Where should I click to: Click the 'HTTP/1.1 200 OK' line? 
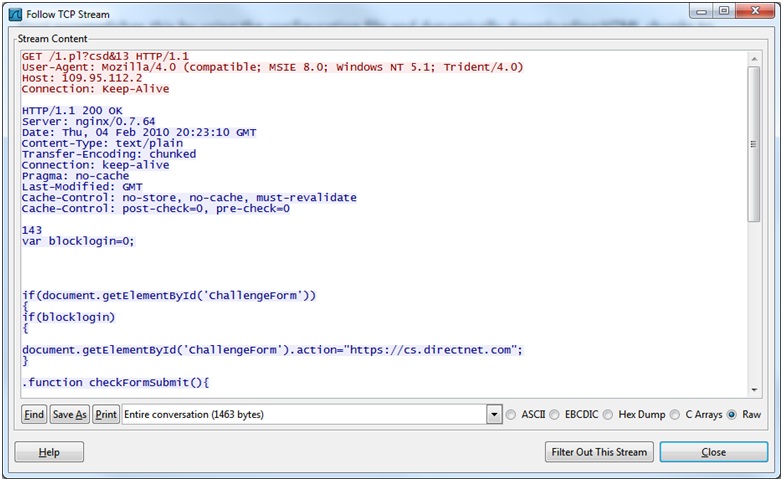pyautogui.click(x=72, y=110)
